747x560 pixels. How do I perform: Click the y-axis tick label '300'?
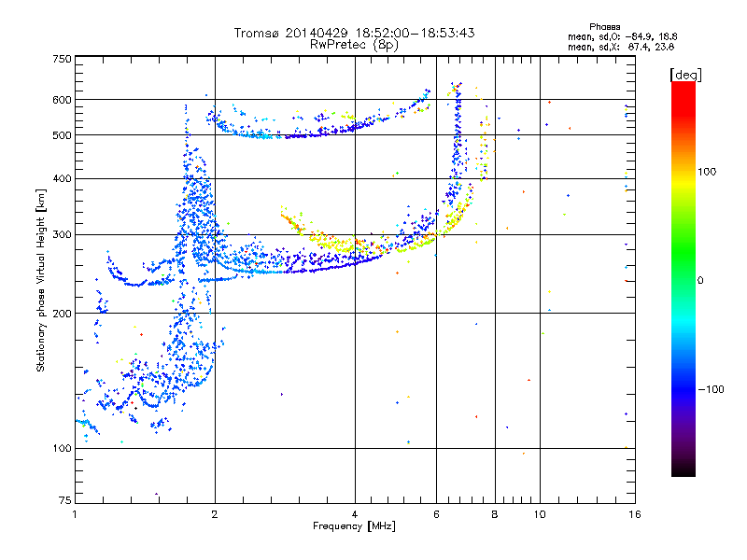[x=62, y=235]
